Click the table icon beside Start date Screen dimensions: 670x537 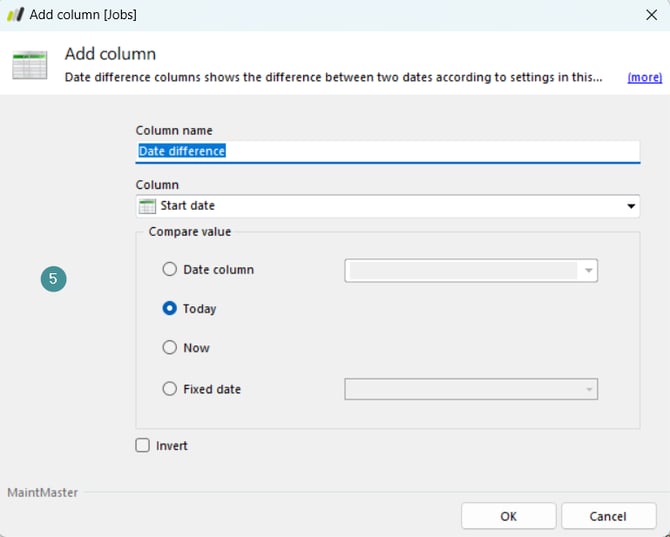click(x=147, y=206)
